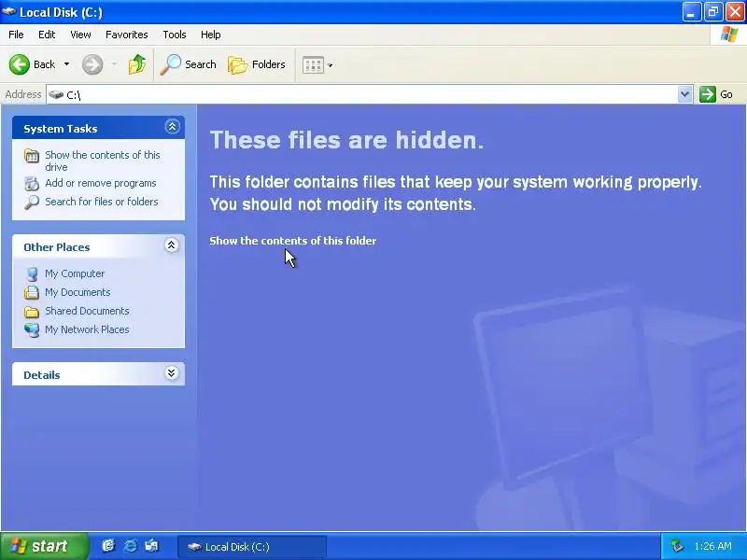Click the Local Disk (C:) taskbar button
This screenshot has height=560, width=747.
coord(252,547)
